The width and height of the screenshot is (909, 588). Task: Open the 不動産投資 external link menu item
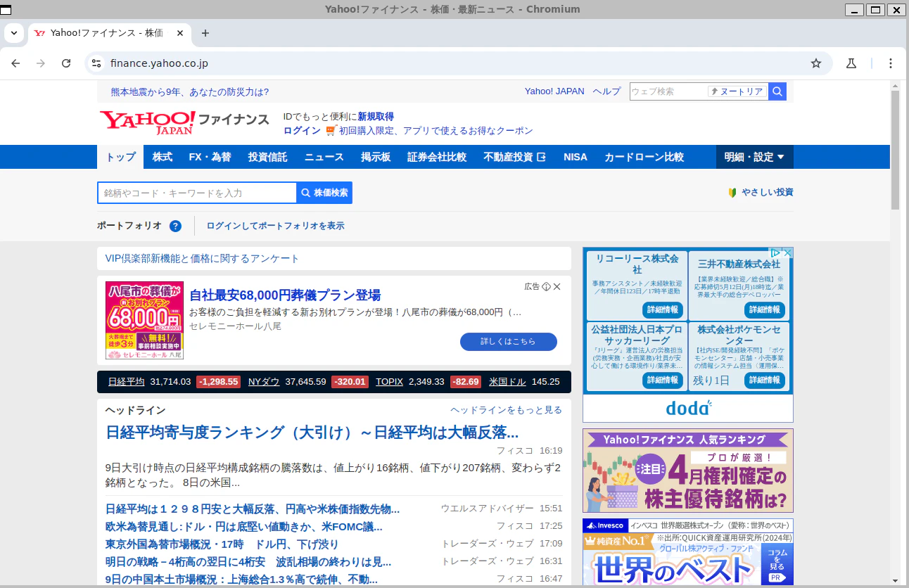click(x=514, y=157)
